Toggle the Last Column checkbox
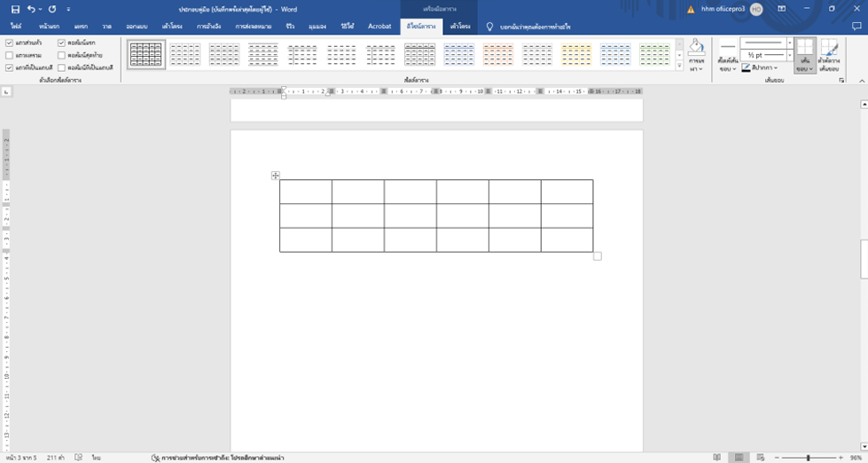Image resolution: width=868 pixels, height=463 pixels. click(x=61, y=55)
